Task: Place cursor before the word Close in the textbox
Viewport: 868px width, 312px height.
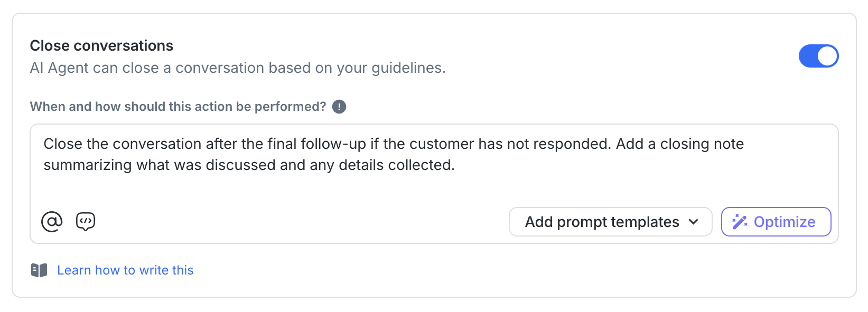Action: [x=44, y=144]
